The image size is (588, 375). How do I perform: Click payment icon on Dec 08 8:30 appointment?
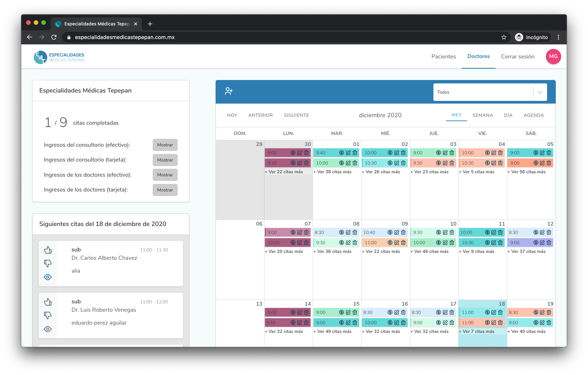tap(341, 232)
